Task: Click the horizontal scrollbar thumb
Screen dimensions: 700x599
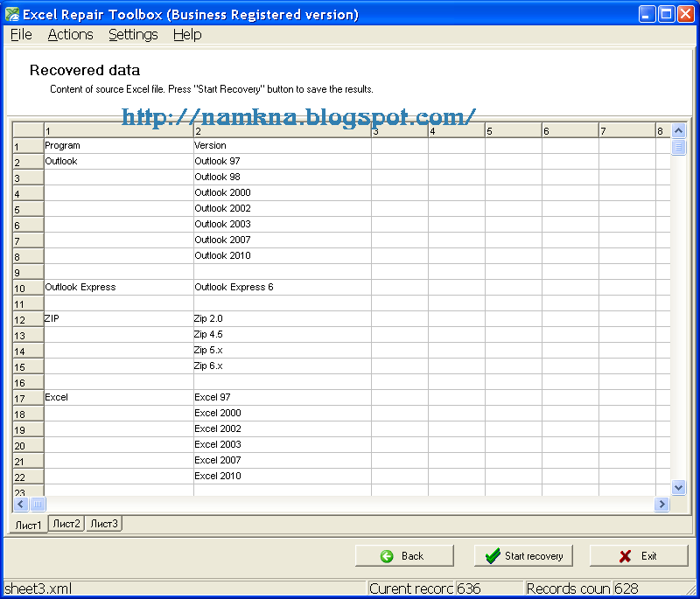Action: [x=38, y=504]
